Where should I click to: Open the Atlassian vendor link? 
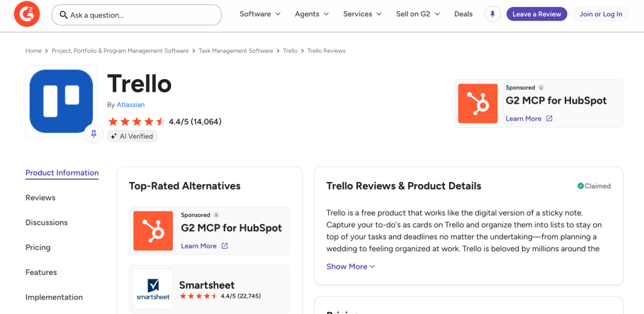[131, 104]
